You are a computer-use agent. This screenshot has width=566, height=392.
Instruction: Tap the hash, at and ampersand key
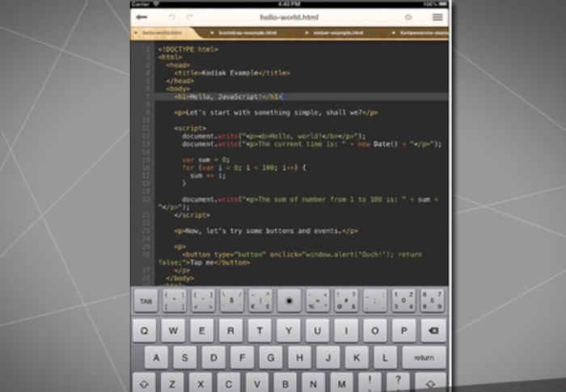(346, 301)
